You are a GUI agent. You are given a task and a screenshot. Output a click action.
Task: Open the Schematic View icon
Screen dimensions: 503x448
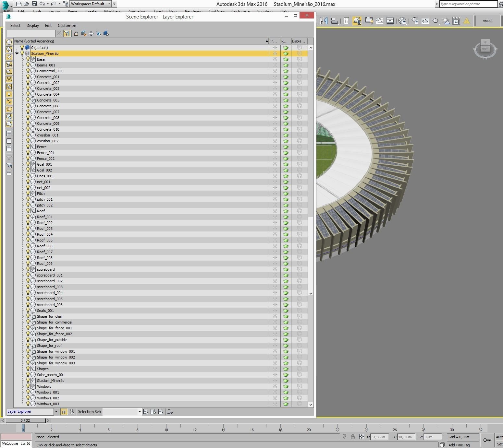(x=390, y=21)
